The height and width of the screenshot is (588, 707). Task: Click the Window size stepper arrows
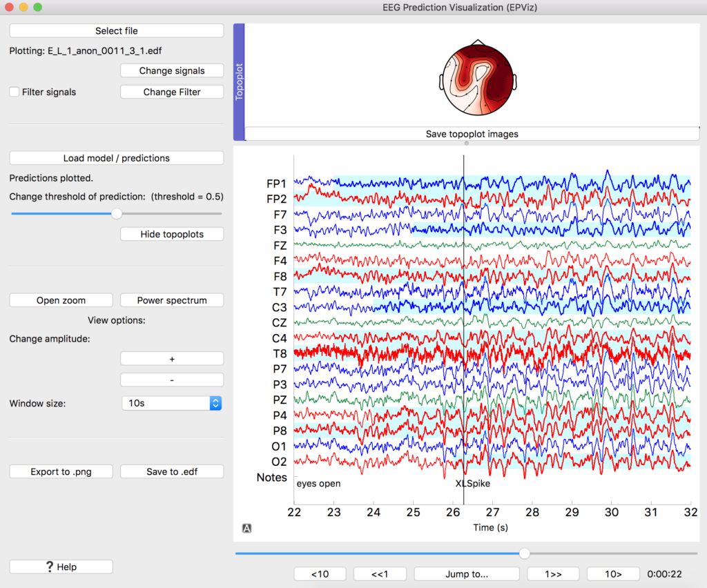(x=215, y=403)
